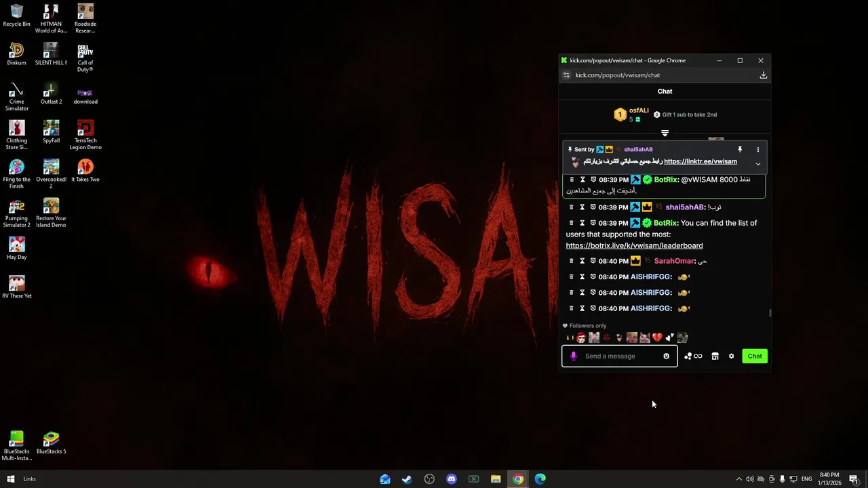868x488 pixels.
Task: Open the notification center icon
Action: tap(854, 479)
